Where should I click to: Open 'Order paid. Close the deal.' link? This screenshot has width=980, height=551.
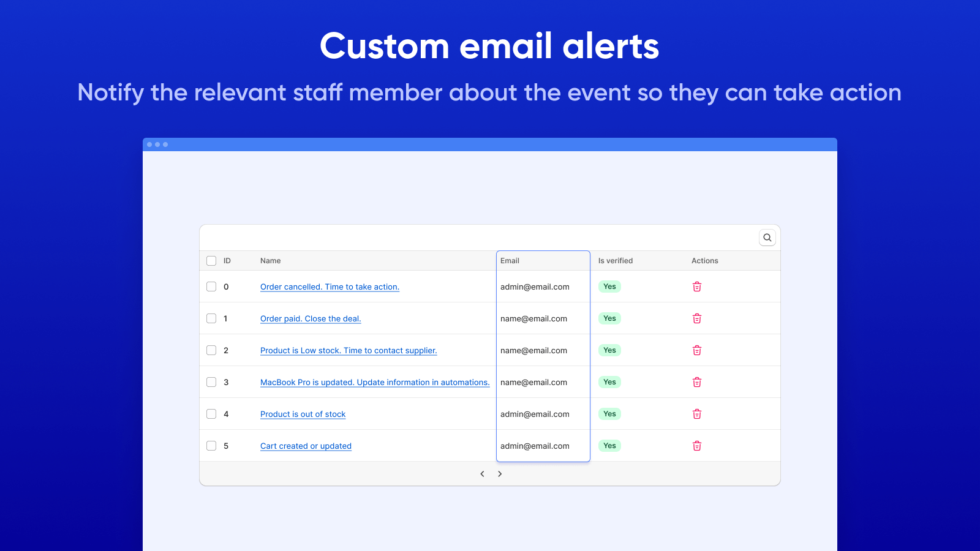click(x=311, y=319)
